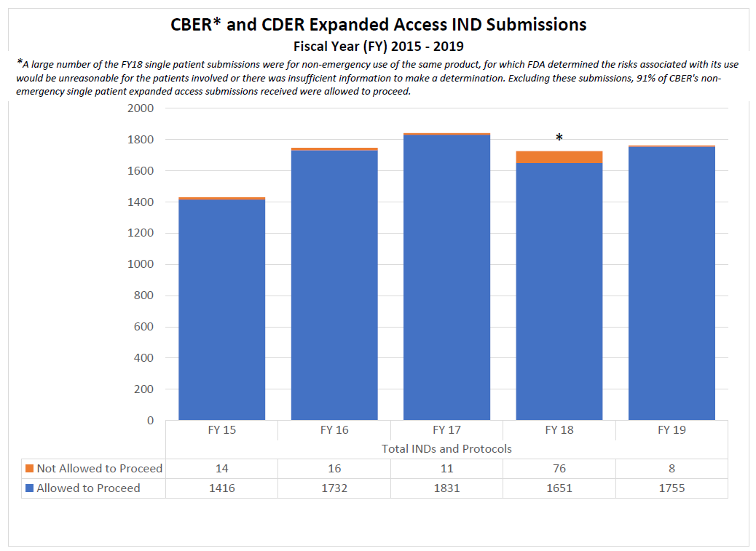Click the 1400 y-axis label
This screenshot has height=551, width=756.
click(x=141, y=202)
